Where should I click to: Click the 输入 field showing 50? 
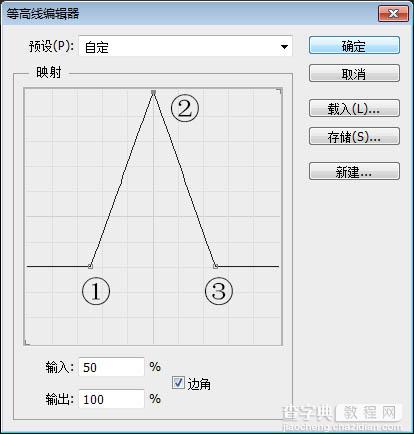coord(111,367)
